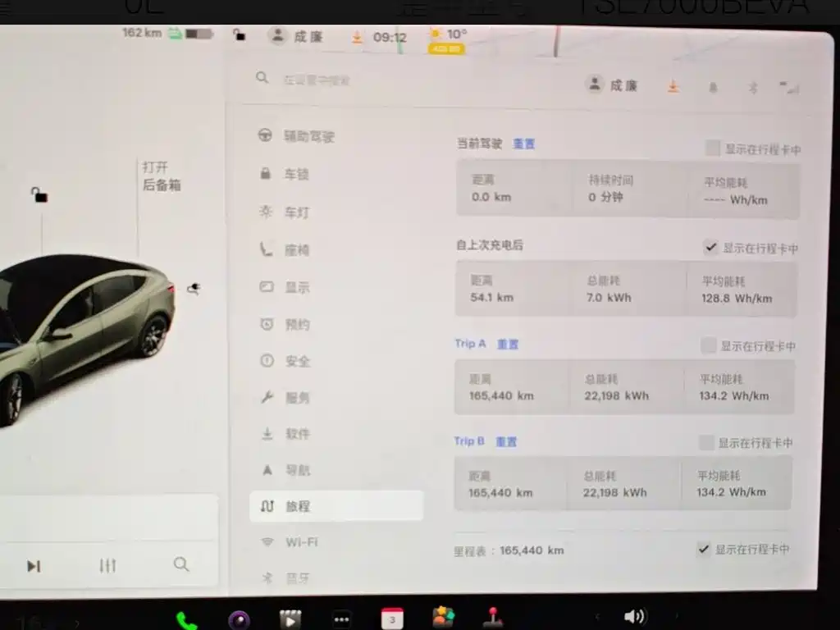Screen dimensions: 840x630
Task: Reset Trip A using the 重置 link
Action: (x=507, y=344)
